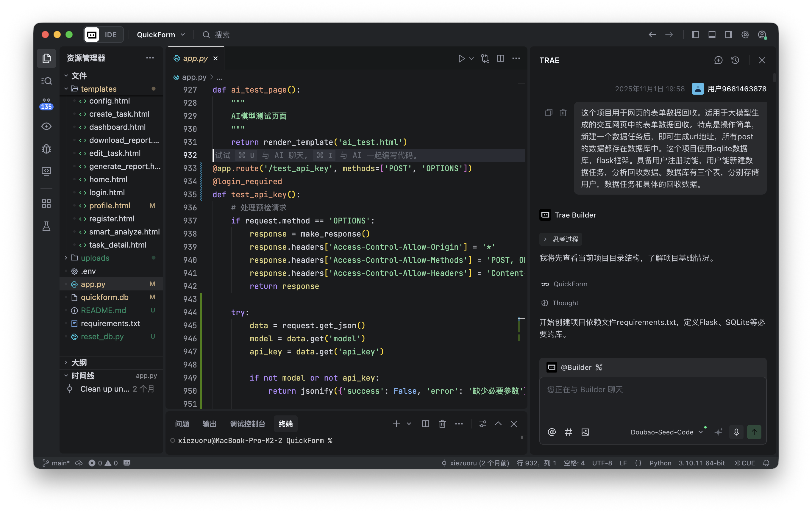The image size is (812, 513).
Task: Click the 3.10.11 64-bit interpreter selector
Action: (x=701, y=463)
